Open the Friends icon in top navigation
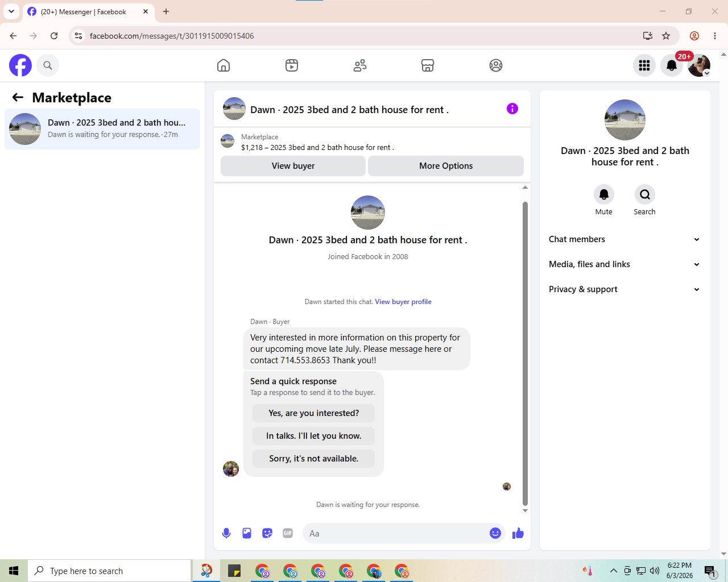This screenshot has width=728, height=582. click(360, 65)
